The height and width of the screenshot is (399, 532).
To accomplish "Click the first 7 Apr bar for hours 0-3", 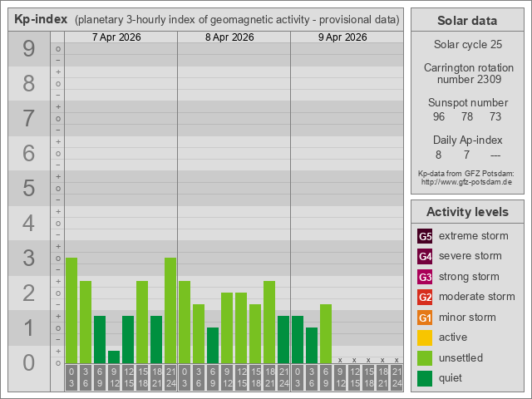I will pyautogui.click(x=71, y=310).
